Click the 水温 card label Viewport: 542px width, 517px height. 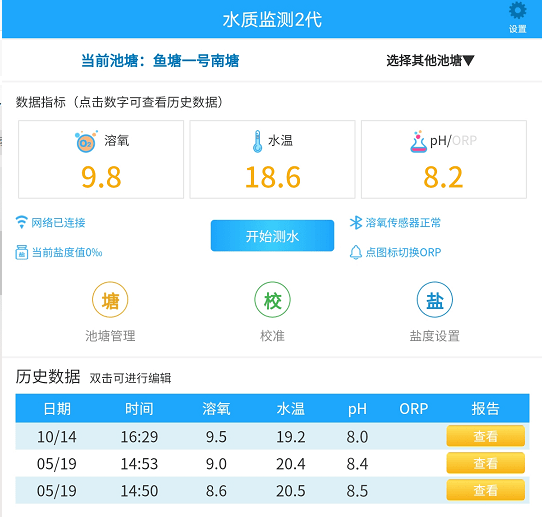point(280,141)
